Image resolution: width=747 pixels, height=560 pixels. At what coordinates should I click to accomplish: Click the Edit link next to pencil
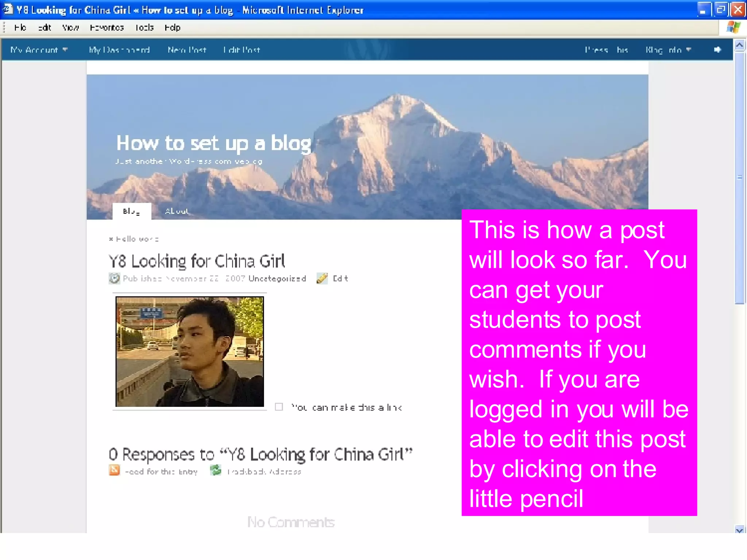pos(340,279)
